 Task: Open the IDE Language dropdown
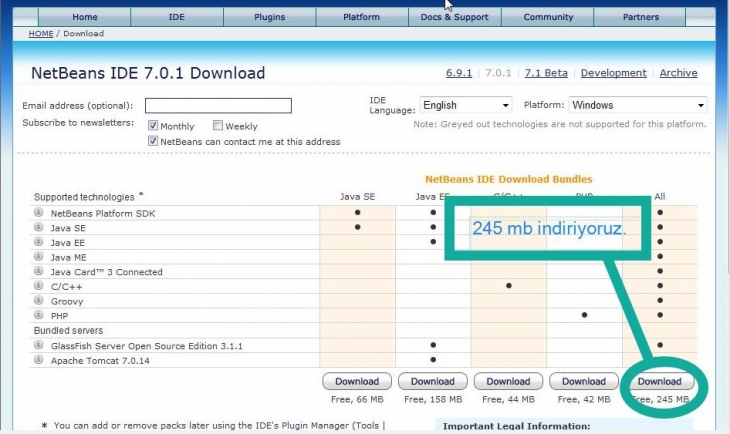pos(465,105)
